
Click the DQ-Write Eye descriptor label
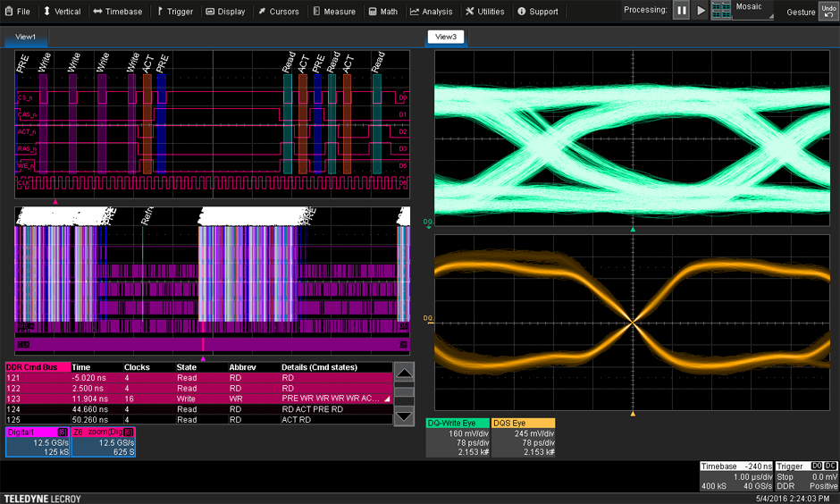[458, 423]
